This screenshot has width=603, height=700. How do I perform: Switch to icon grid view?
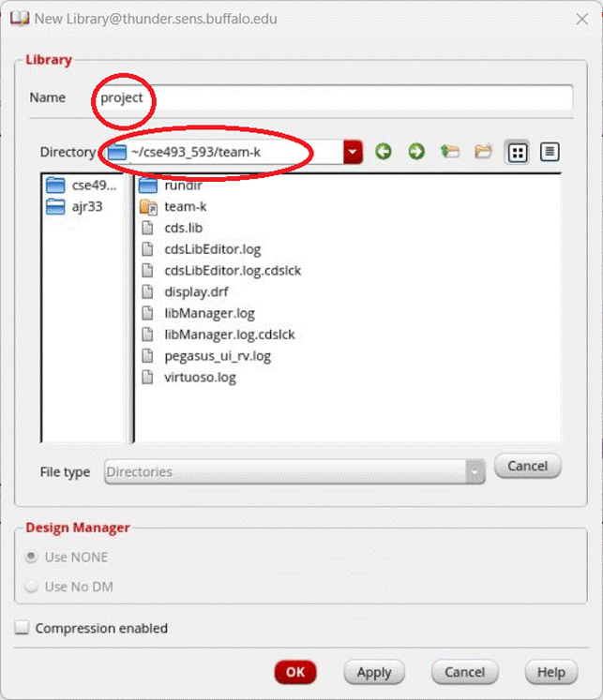click(518, 152)
